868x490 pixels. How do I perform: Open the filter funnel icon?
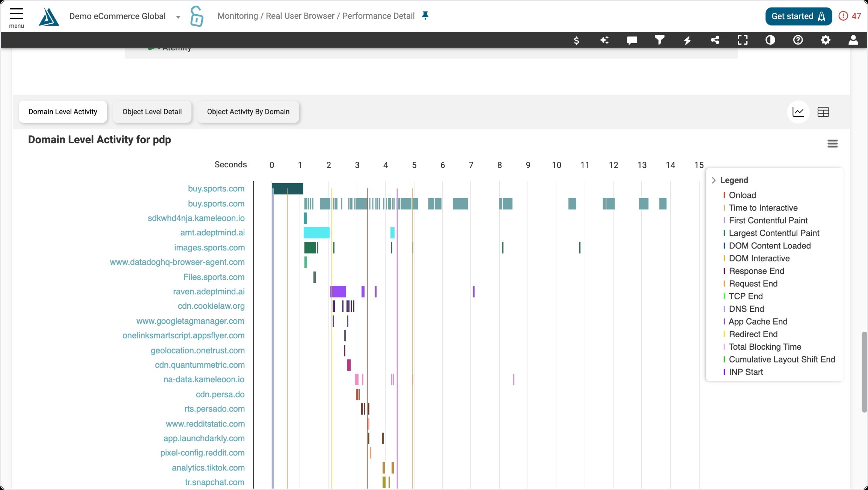point(660,40)
